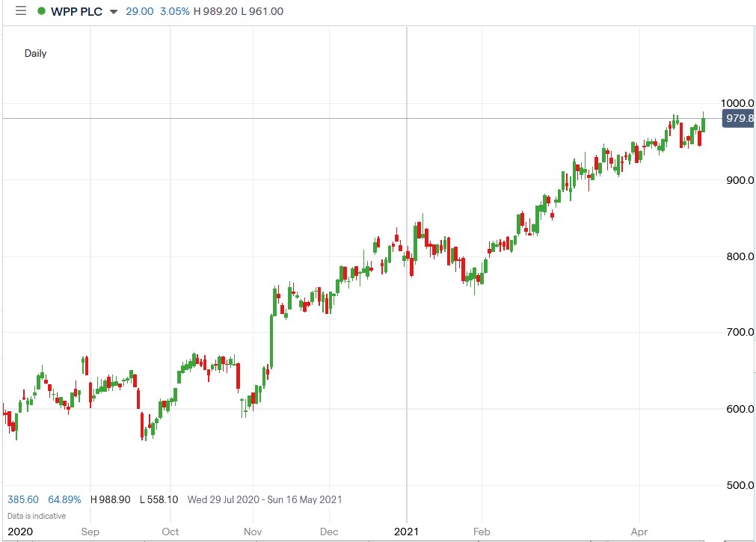Click the 2021 label on time axis
The width and height of the screenshot is (756, 542).
[x=407, y=532]
